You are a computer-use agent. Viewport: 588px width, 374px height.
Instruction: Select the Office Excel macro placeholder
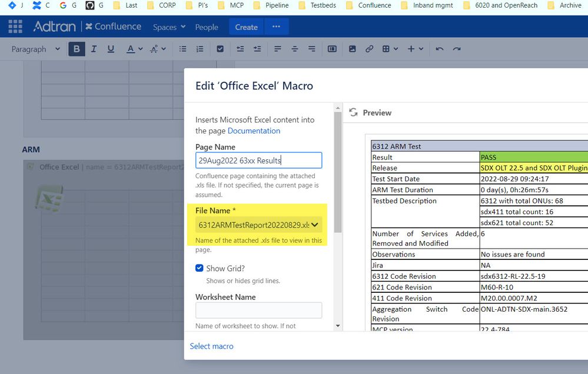click(104, 250)
